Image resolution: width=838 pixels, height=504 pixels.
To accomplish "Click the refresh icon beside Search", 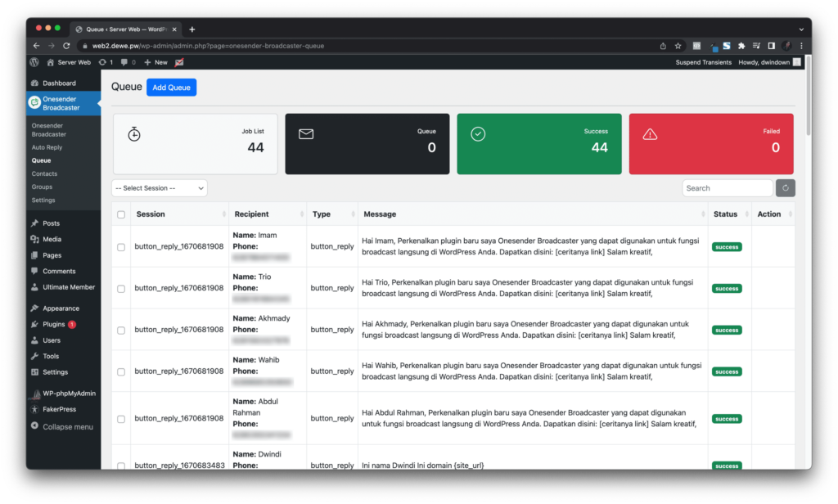I will coord(785,188).
